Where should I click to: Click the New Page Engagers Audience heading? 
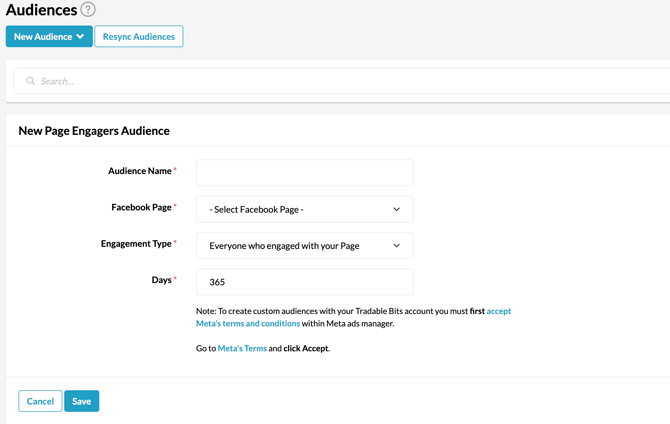[94, 131]
